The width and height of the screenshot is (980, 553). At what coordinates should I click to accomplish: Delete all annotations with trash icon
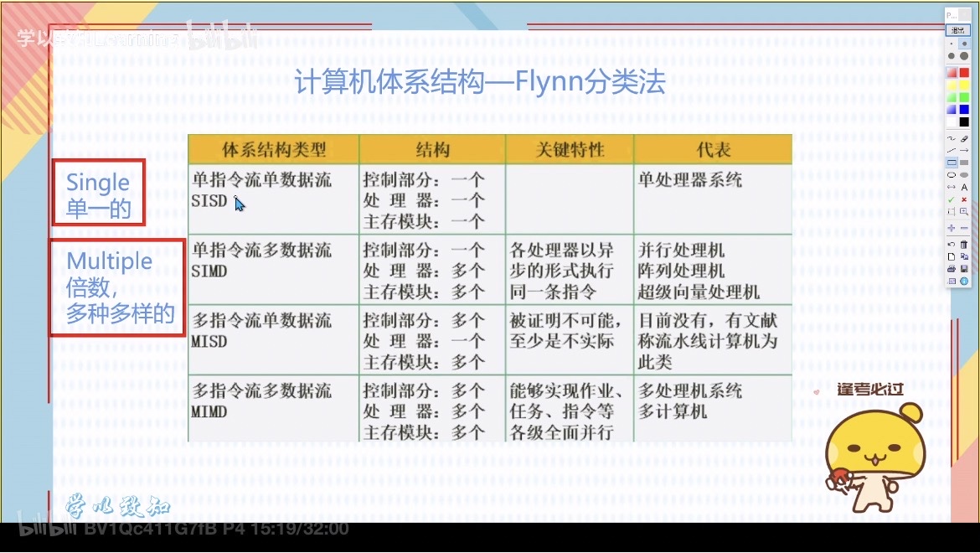[964, 244]
